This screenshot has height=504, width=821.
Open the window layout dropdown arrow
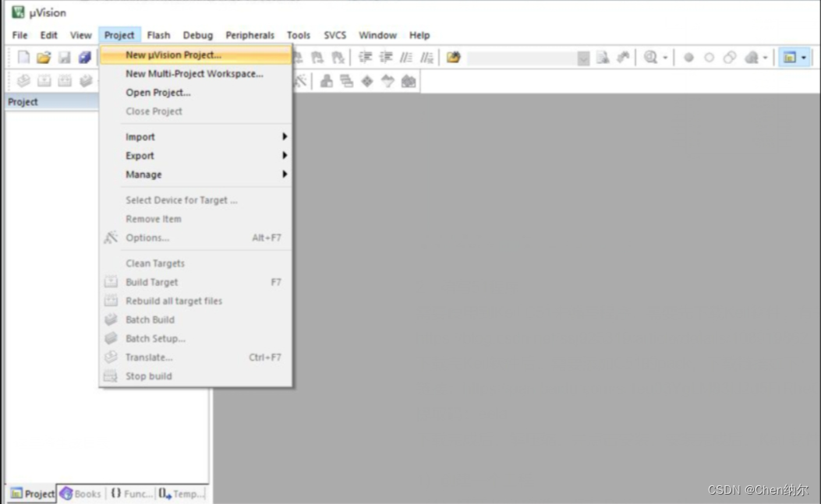coord(804,58)
